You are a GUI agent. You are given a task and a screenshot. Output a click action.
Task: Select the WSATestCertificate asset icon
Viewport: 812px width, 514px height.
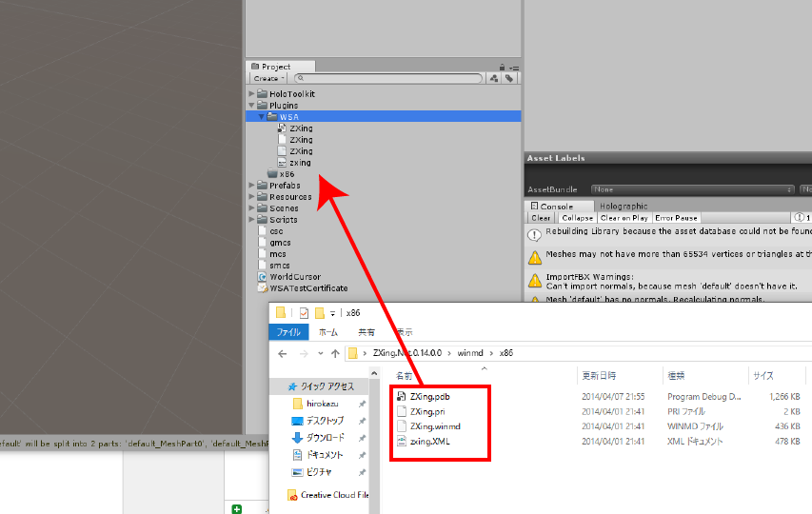(x=262, y=288)
